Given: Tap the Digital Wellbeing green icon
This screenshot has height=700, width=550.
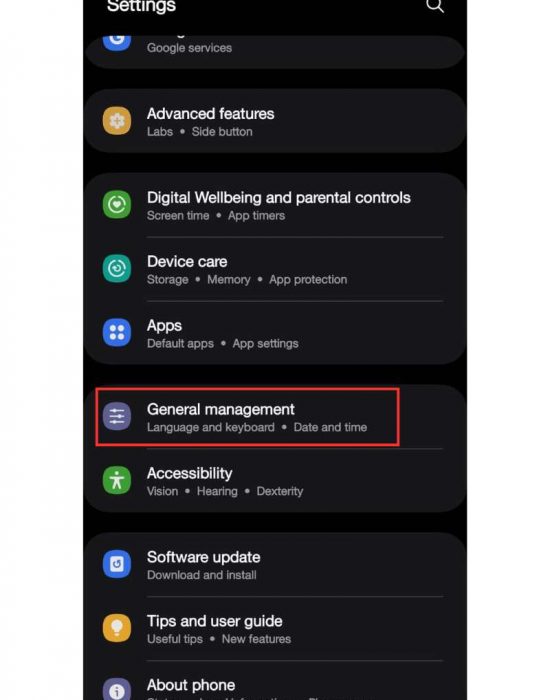Looking at the screenshot, I should 117,204.
